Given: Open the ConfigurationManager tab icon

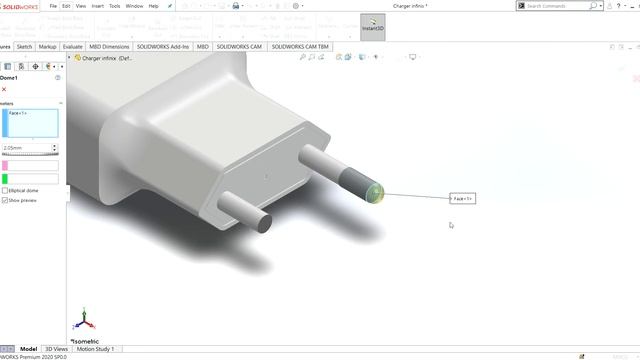Looking at the screenshot, I should [21, 66].
